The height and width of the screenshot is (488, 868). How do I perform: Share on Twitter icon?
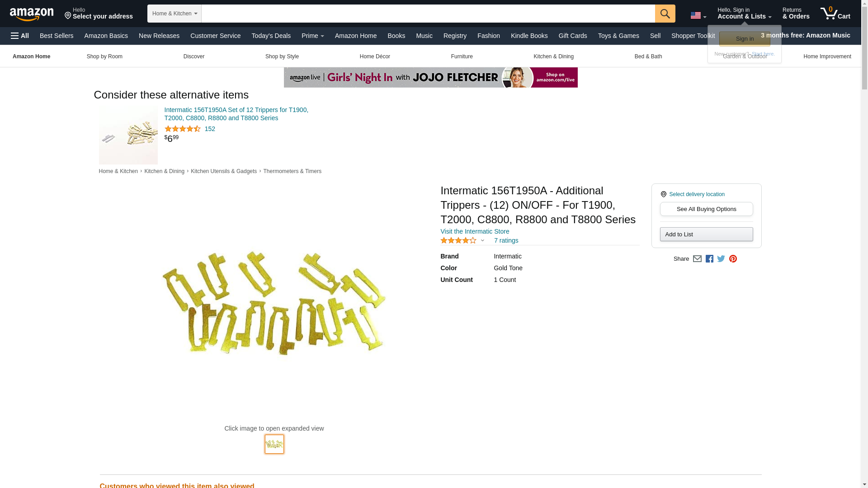tap(721, 259)
